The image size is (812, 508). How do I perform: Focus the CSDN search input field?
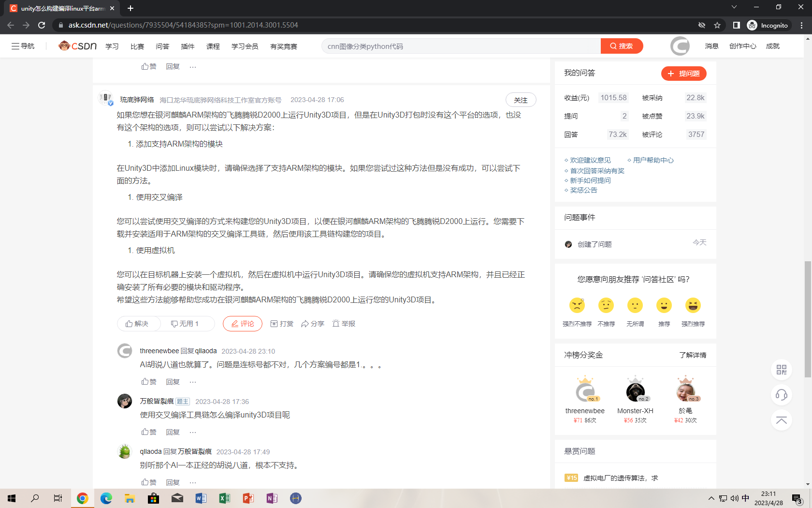click(461, 46)
